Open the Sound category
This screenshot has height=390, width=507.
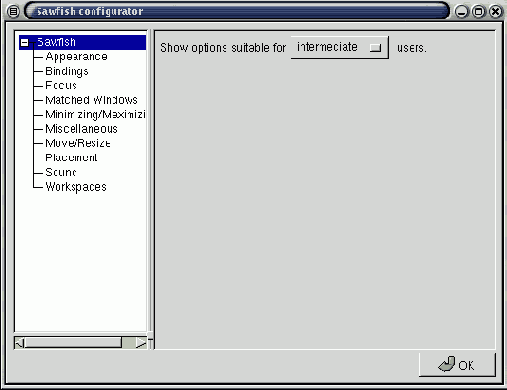61,172
